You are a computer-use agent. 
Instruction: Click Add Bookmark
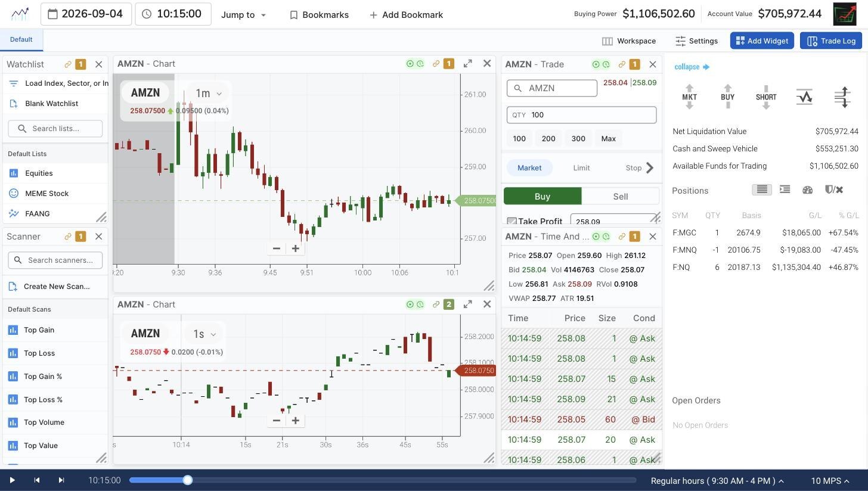tap(406, 15)
